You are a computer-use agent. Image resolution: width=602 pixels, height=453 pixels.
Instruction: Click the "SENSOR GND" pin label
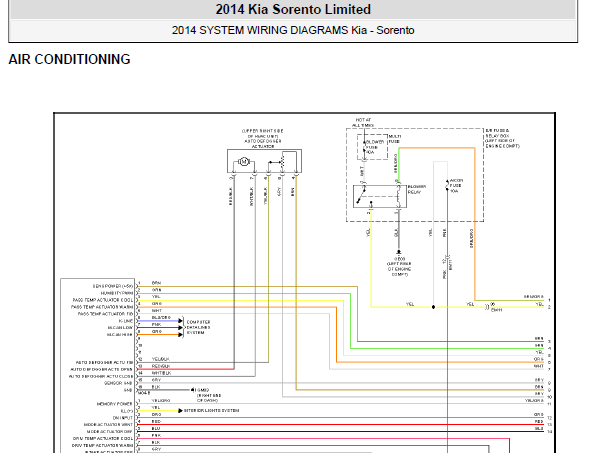tap(118, 383)
